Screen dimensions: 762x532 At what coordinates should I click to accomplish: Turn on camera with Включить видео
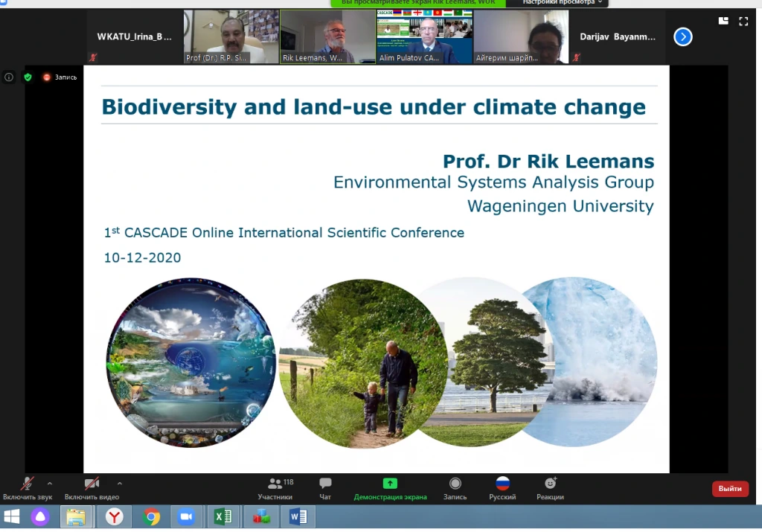click(x=92, y=488)
